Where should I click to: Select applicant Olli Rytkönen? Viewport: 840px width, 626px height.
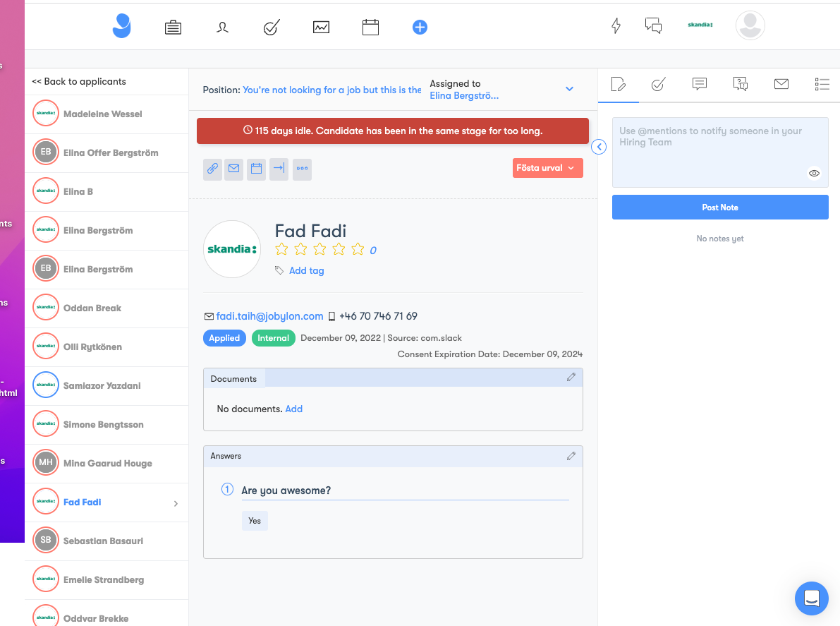pos(106,347)
